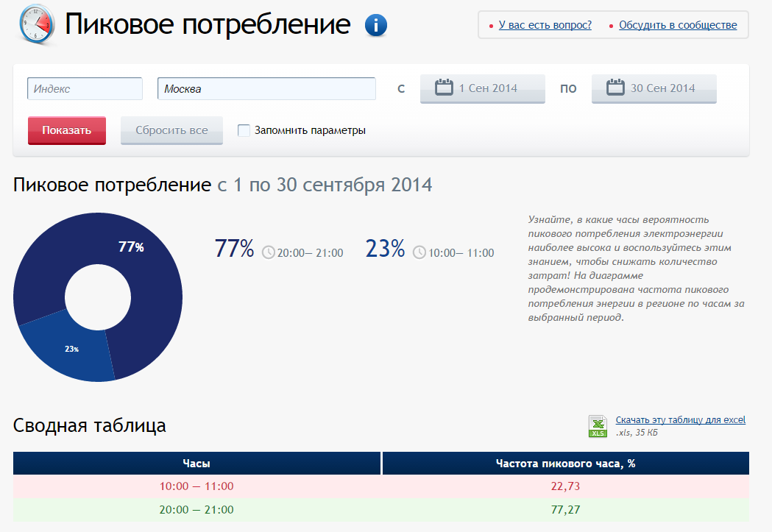Open the start date picker showing 1 Сен 2014
This screenshot has width=772, height=532.
(482, 88)
